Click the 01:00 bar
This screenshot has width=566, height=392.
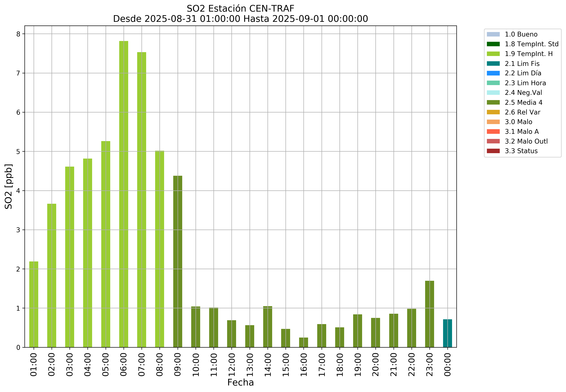[x=34, y=304]
